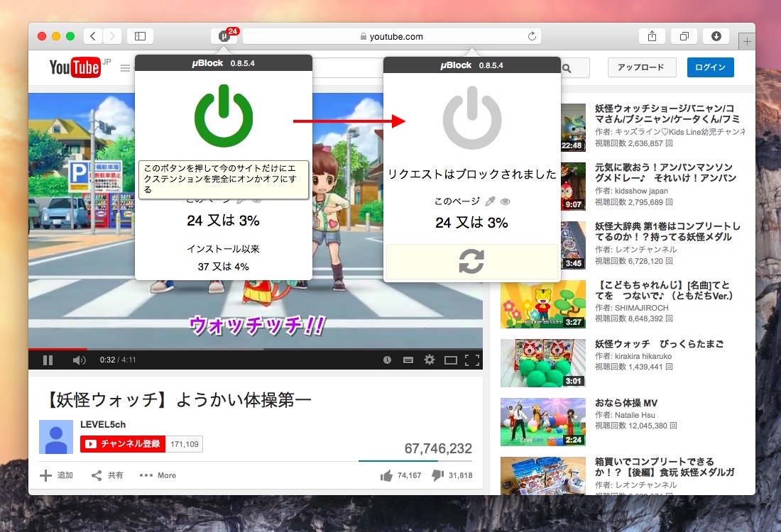Like the video thumbs up

pyautogui.click(x=400, y=475)
